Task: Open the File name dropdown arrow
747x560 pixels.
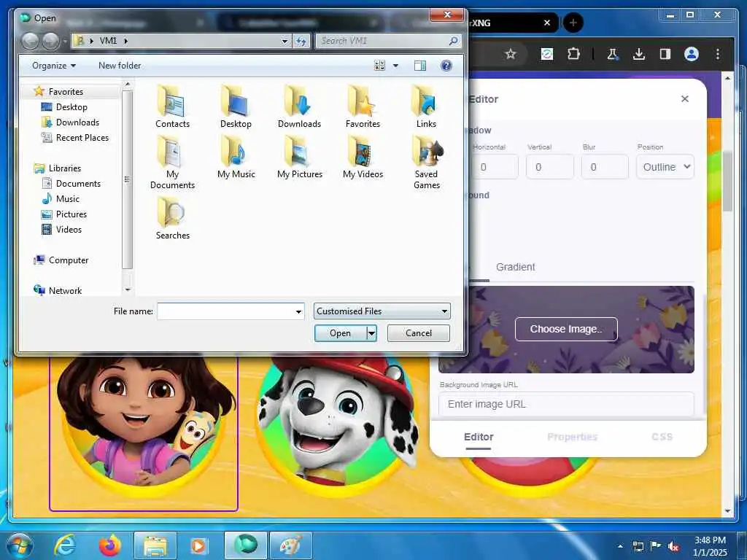Action: coord(298,312)
